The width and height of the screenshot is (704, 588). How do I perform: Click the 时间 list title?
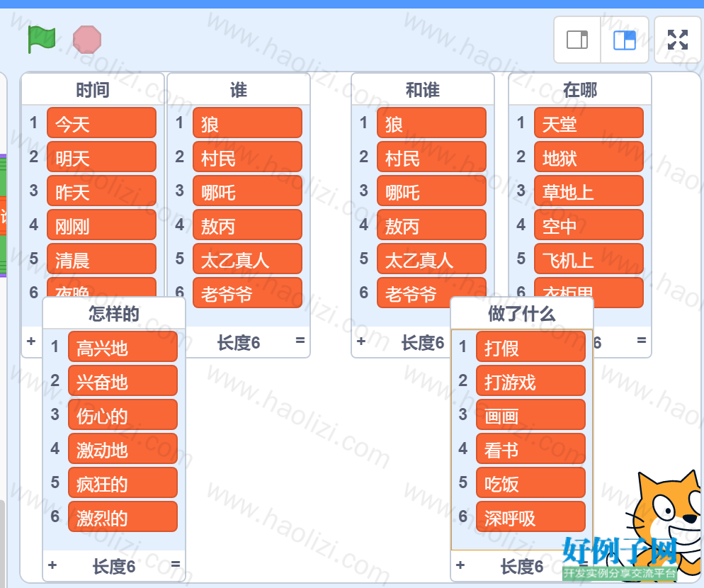click(x=93, y=90)
